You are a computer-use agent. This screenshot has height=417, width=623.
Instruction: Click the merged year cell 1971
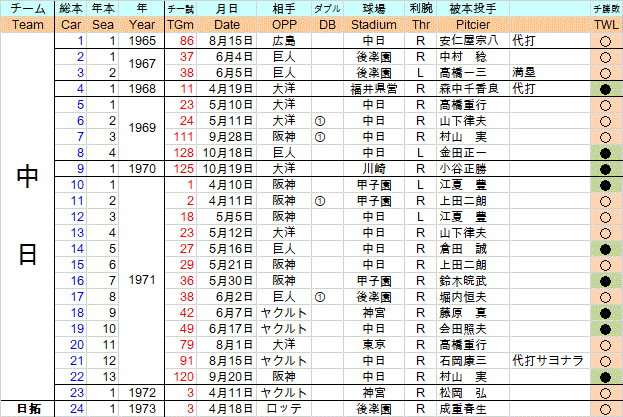142,280
